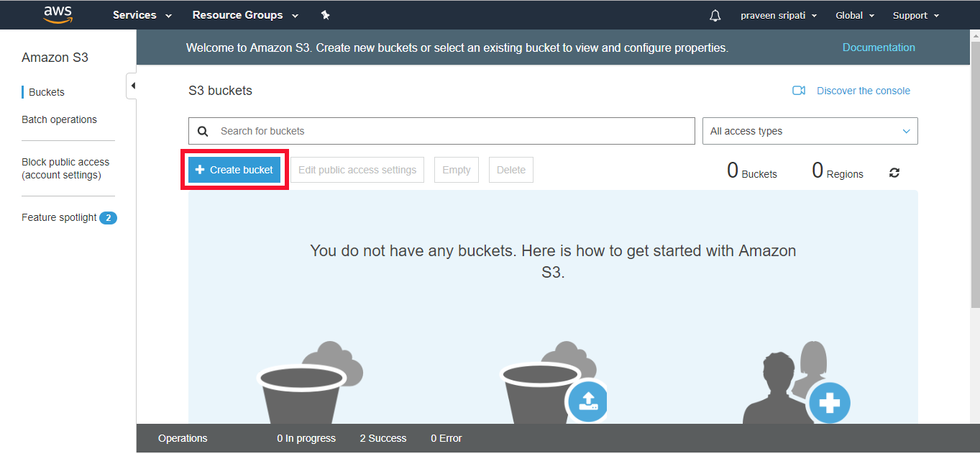Click the refresh buckets icon
Viewport: 980px width, 454px height.
point(894,173)
